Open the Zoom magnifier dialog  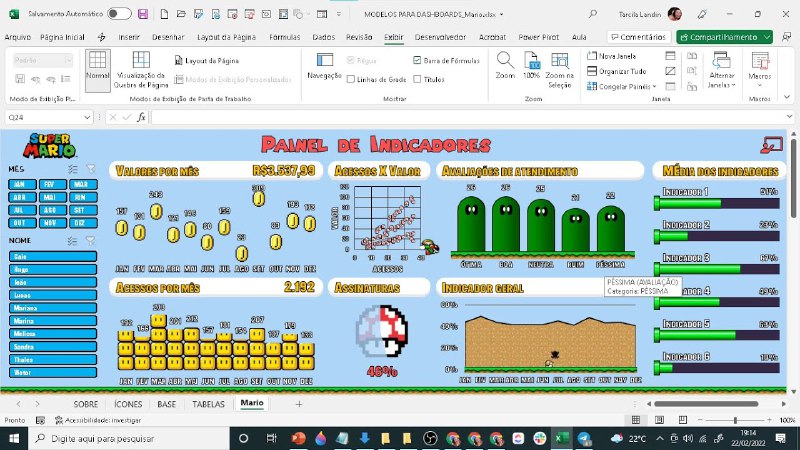coord(505,65)
